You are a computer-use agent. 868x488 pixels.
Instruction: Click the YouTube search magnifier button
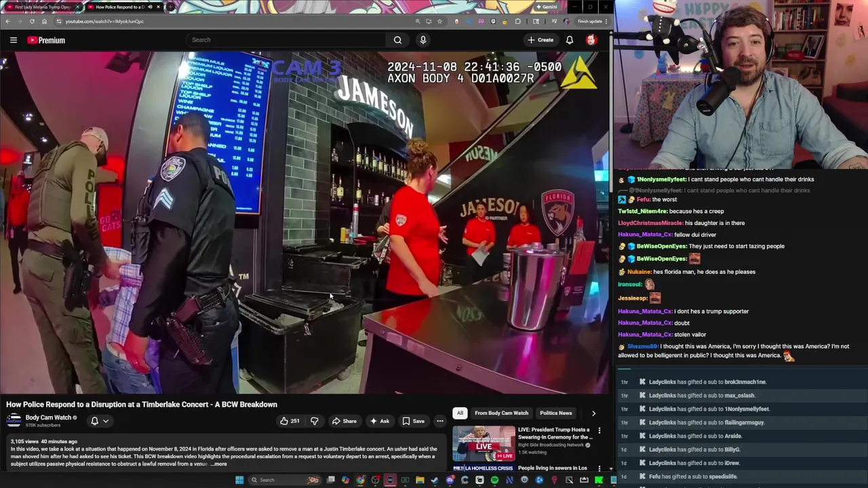397,40
